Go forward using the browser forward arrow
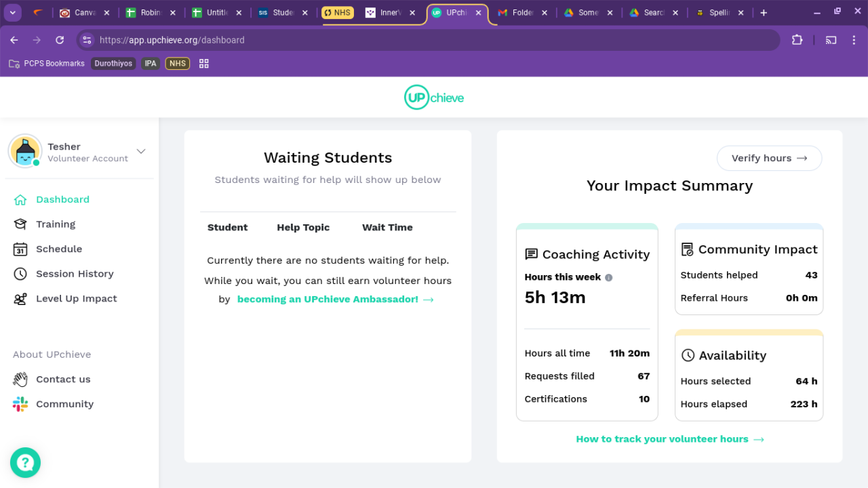This screenshot has height=488, width=868. point(37,40)
